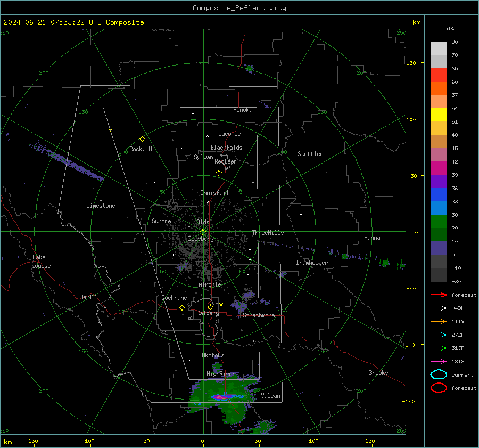The height and width of the screenshot is (448, 479).
Task: Select the green 30-20 dBZ color swatch
Action: 439,222
